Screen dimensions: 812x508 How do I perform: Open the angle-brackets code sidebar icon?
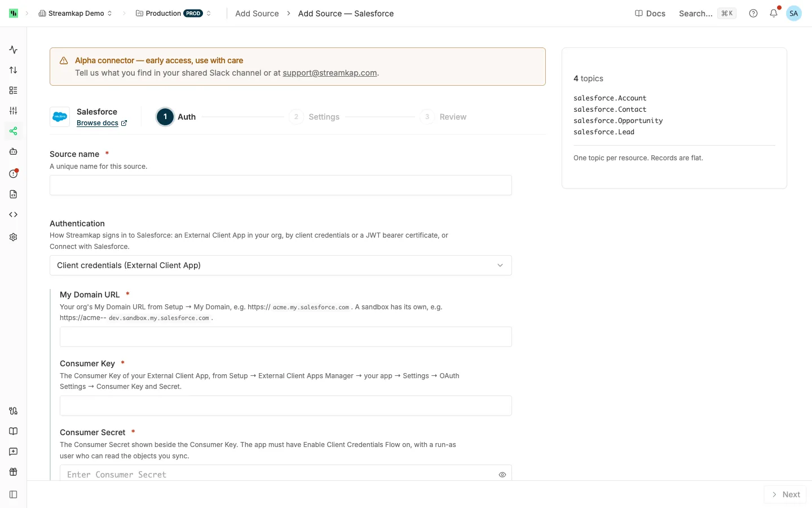coord(14,214)
